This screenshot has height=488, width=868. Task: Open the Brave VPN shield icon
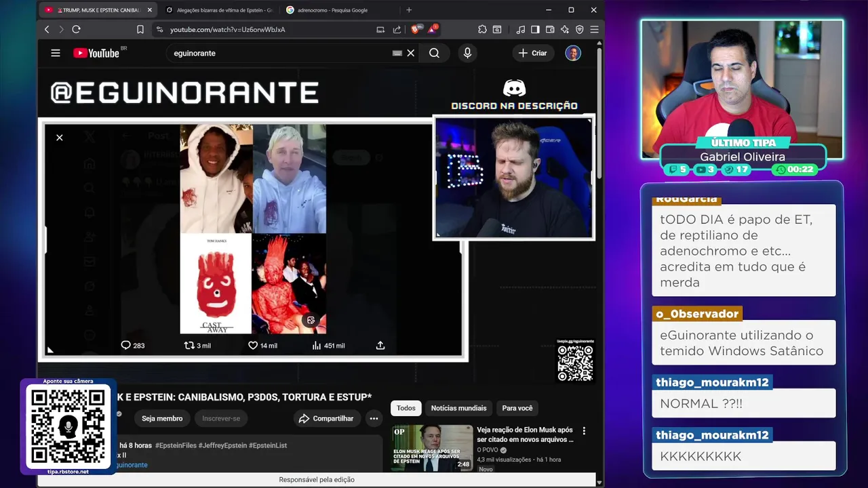pos(580,30)
